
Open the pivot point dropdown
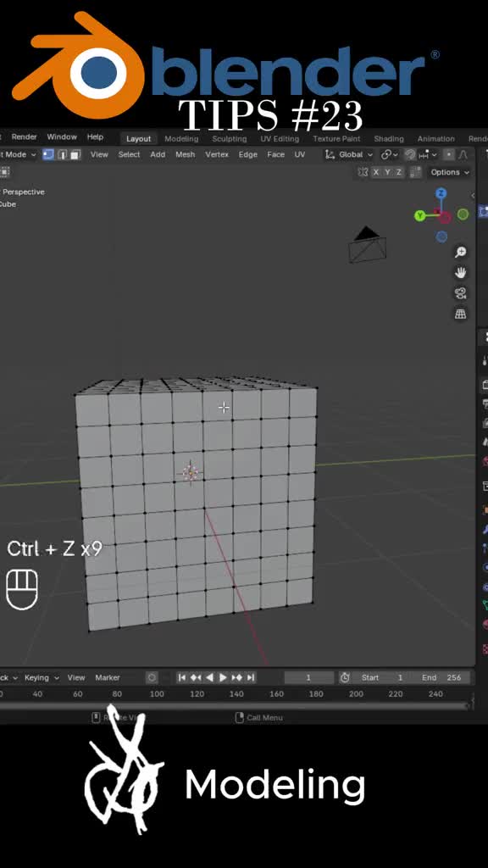pos(390,154)
